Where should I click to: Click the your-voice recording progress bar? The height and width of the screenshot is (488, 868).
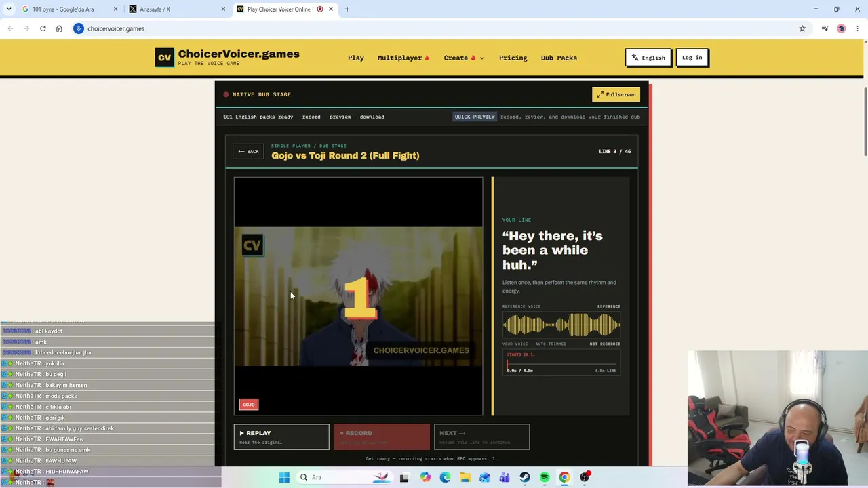pos(561,364)
